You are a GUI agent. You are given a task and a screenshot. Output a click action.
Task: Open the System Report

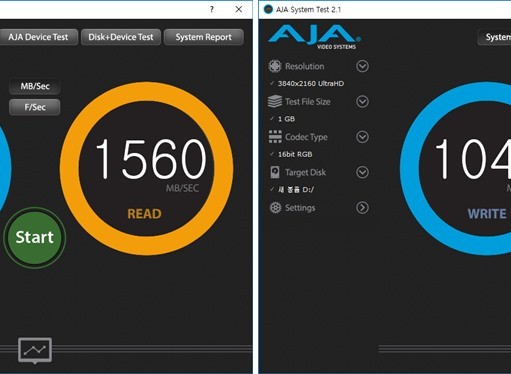coord(204,37)
